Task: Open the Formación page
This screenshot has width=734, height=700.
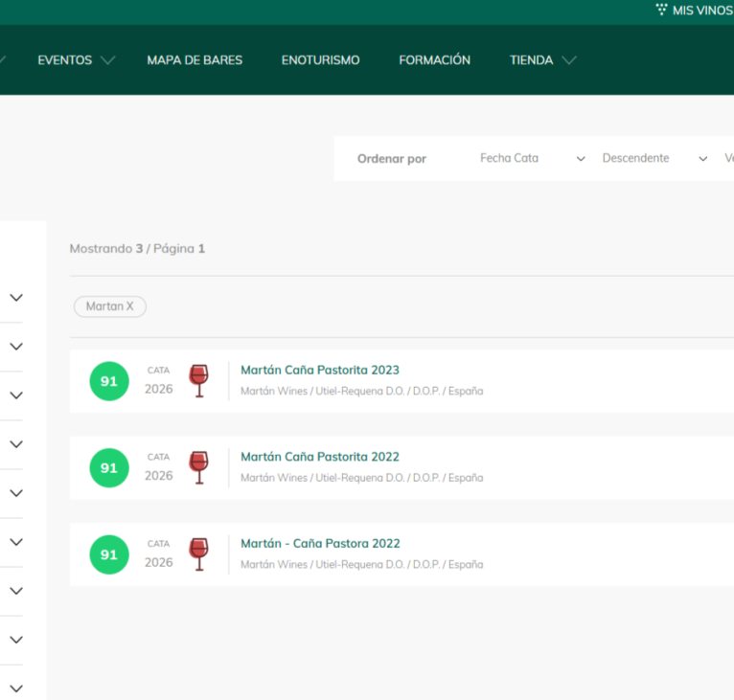Action: [434, 60]
